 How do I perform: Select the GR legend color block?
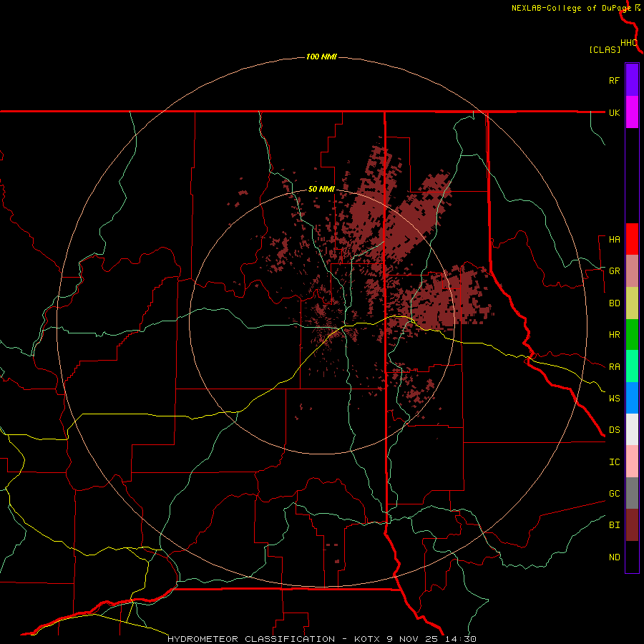coord(632,271)
